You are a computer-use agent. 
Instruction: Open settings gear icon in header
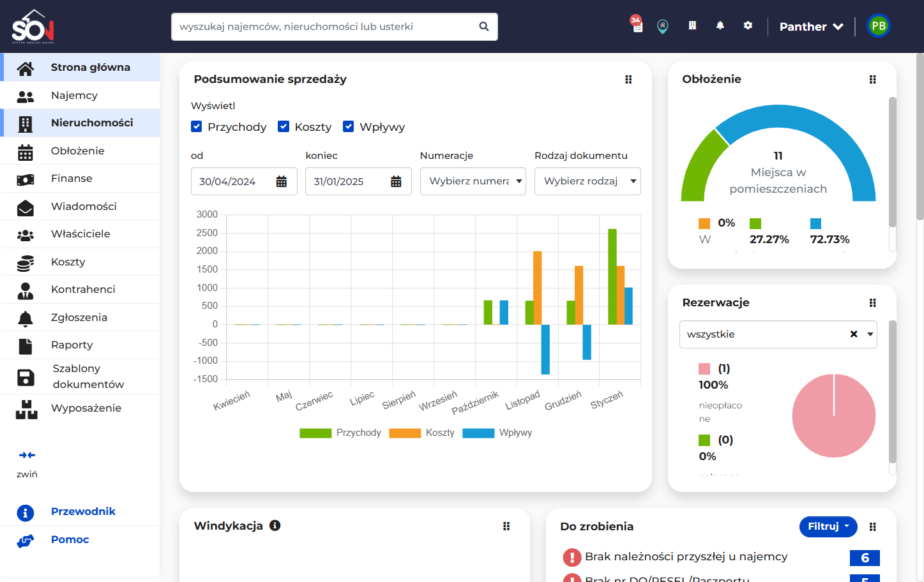tap(748, 26)
